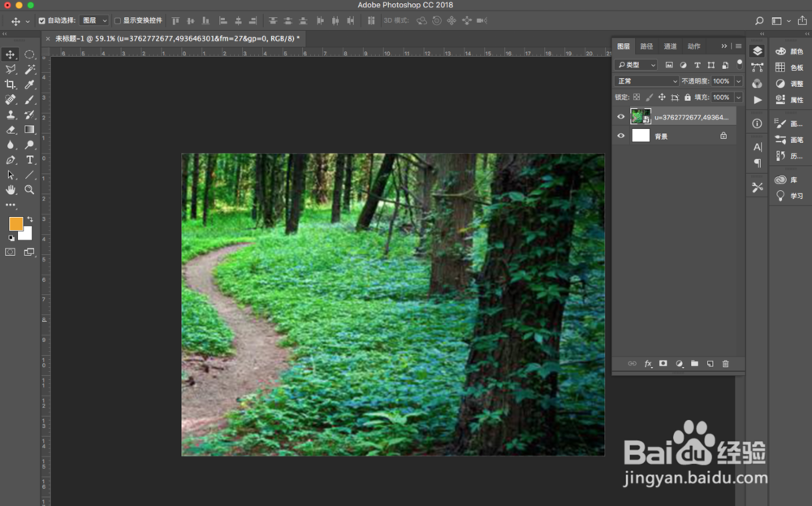Select the Path Selection arrow tool
This screenshot has width=812, height=506.
click(11, 175)
